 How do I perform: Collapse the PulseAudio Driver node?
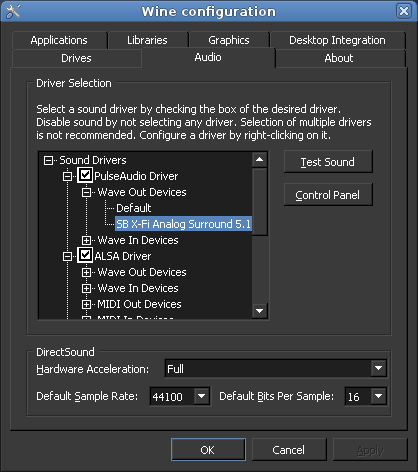pyautogui.click(x=67, y=176)
